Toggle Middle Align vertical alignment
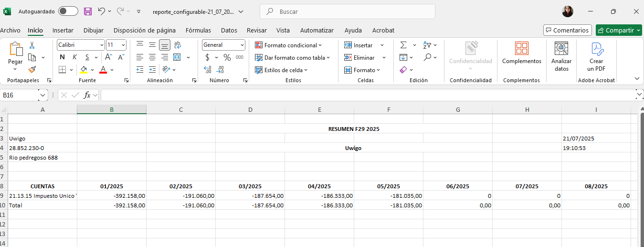The width and height of the screenshot is (644, 247). click(x=152, y=45)
